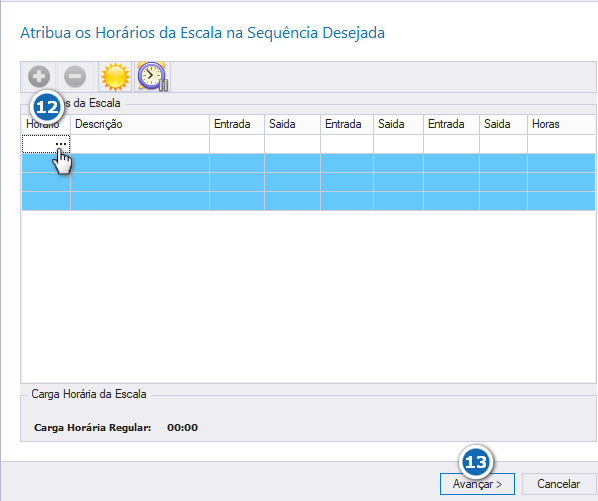Click the Avançar > button
This screenshot has height=501, width=598.
point(477,484)
